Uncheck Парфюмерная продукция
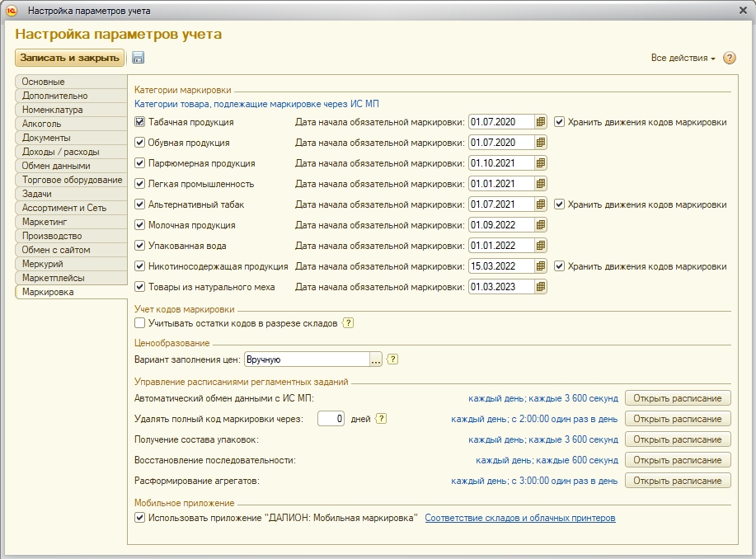Viewport: 756px width, 559px height. click(139, 163)
